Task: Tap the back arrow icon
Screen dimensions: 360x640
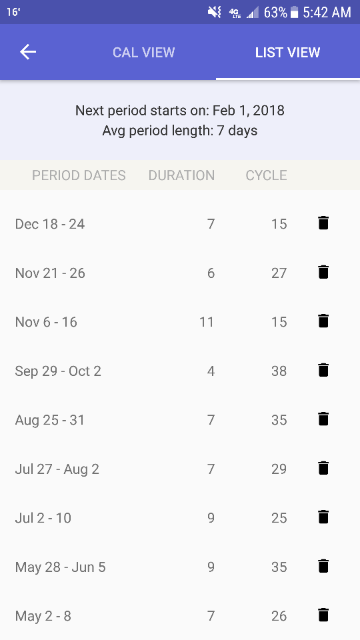Action: click(x=28, y=52)
